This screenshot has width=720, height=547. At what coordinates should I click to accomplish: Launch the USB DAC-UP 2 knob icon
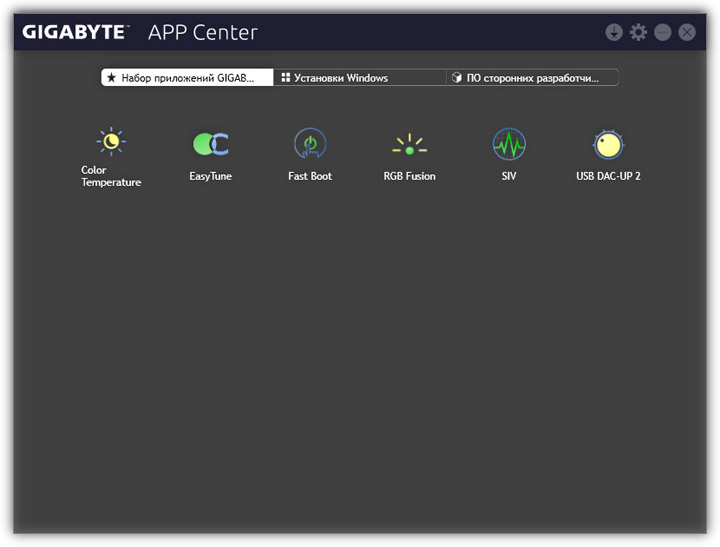point(608,144)
